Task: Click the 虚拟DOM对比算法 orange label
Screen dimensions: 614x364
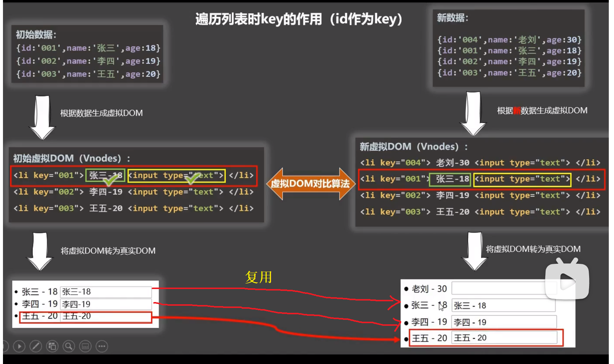Action: coord(310,184)
